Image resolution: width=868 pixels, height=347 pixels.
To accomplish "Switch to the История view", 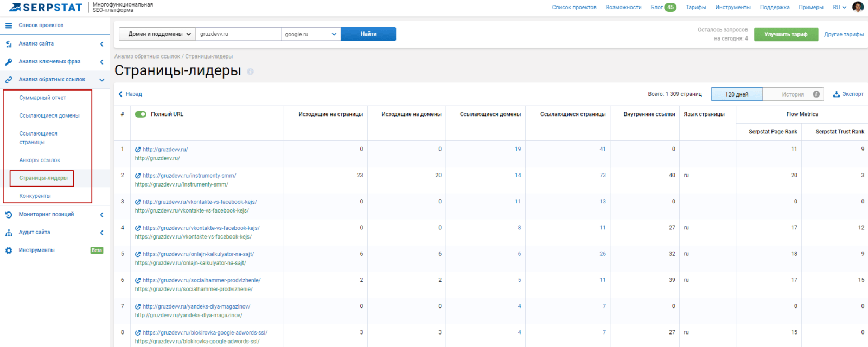I will (x=793, y=94).
